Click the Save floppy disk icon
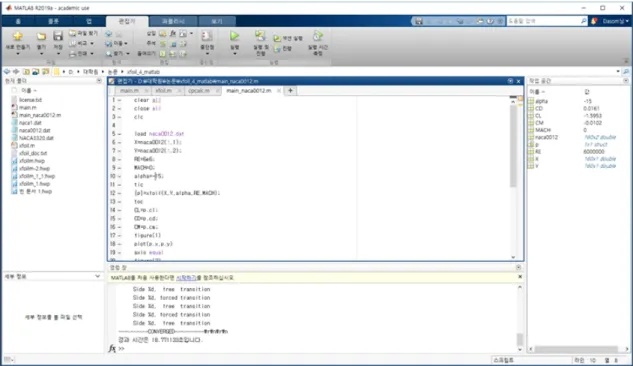The image size is (633, 366). 58,36
